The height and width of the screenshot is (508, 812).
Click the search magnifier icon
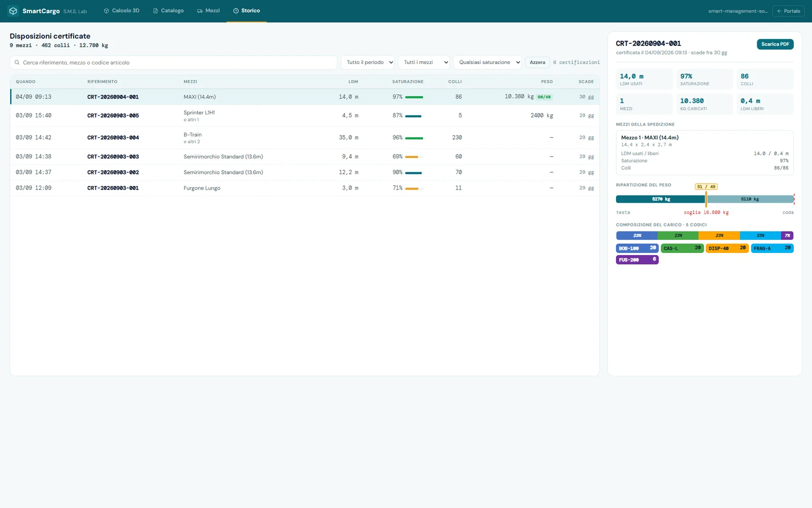[17, 62]
